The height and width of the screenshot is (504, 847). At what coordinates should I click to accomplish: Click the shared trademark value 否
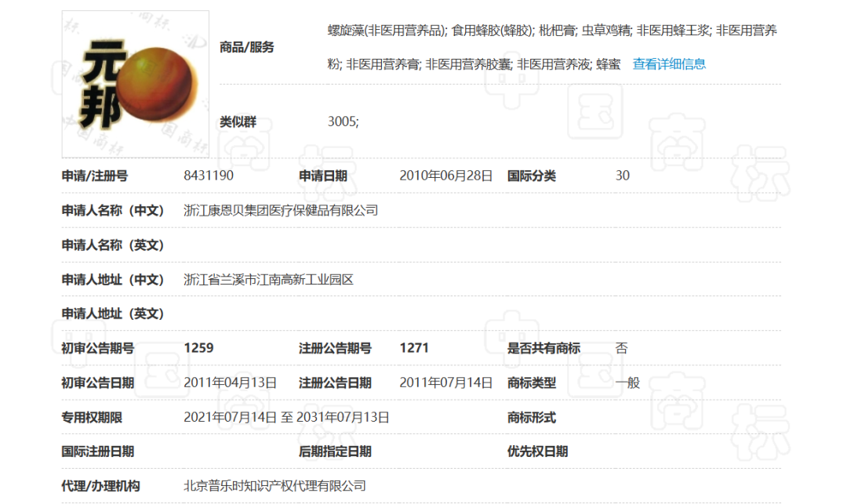coord(621,348)
